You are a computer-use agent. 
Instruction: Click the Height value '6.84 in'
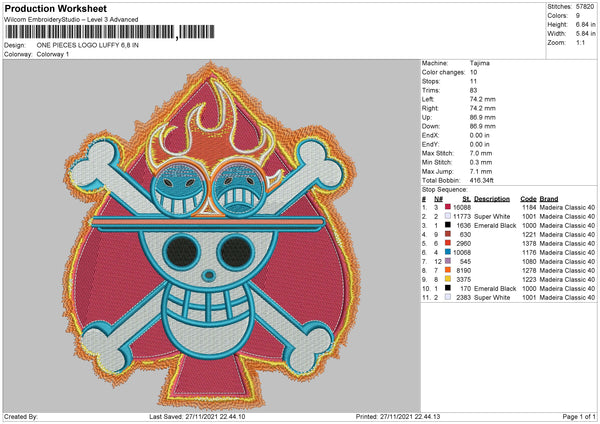[x=585, y=24]
